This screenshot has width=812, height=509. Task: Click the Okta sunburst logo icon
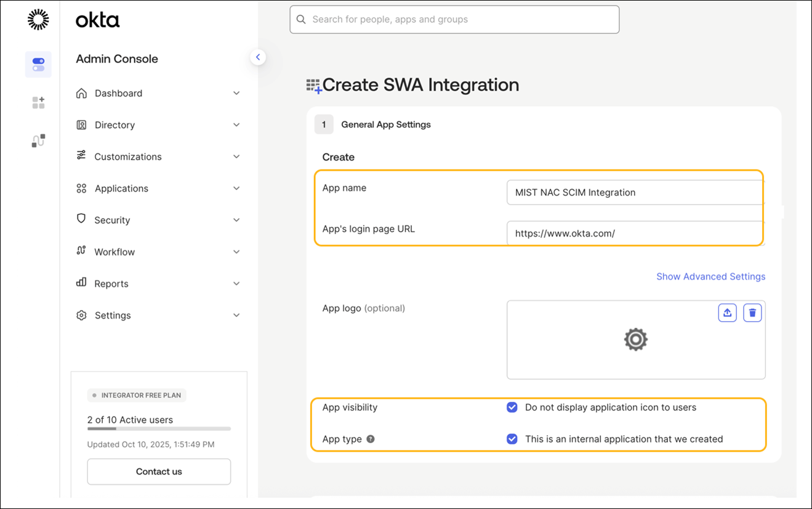pos(38,20)
